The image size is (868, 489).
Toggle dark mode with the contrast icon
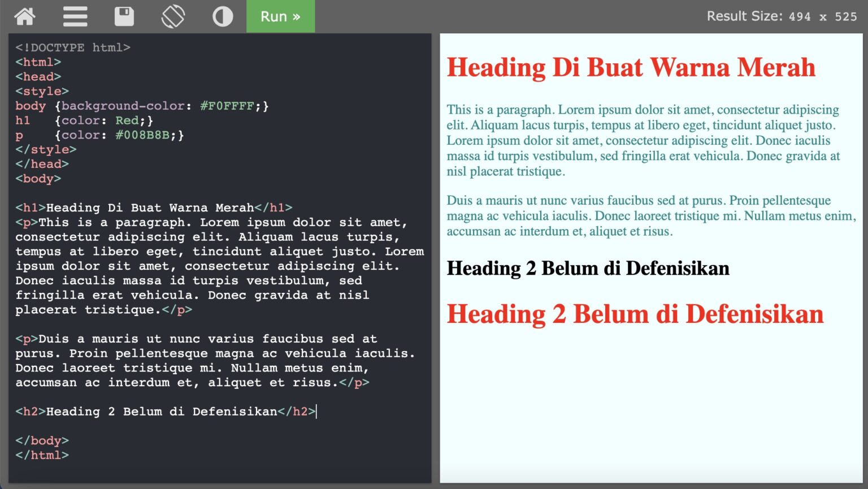pos(222,16)
